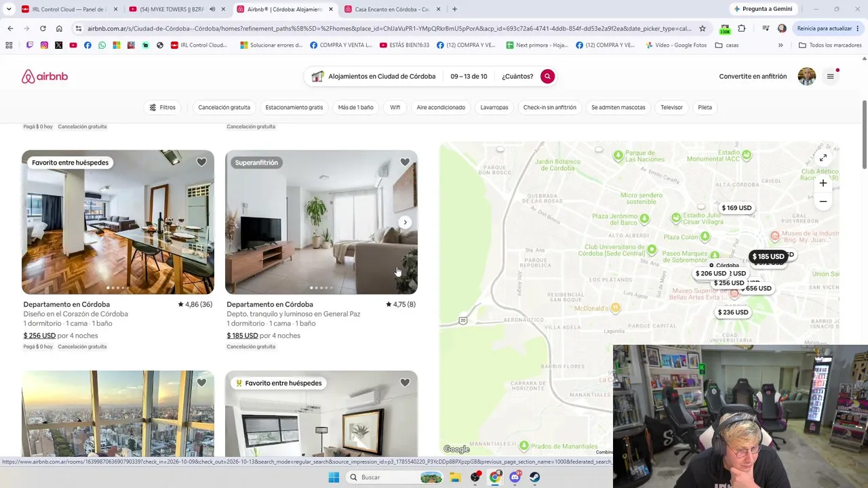Show more hidden bookmarks chevron
The width and height of the screenshot is (868, 488).
[781, 45]
